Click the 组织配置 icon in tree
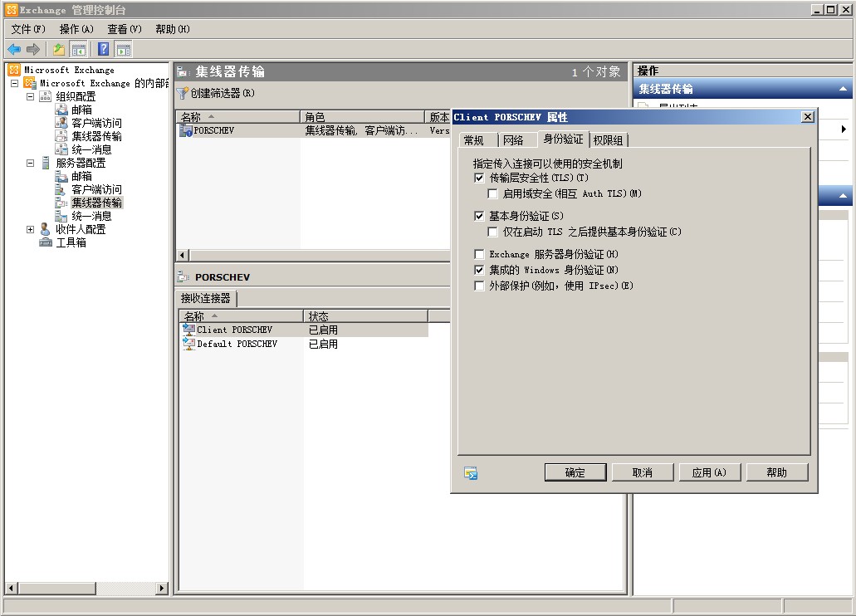This screenshot has width=856, height=616. (x=46, y=96)
